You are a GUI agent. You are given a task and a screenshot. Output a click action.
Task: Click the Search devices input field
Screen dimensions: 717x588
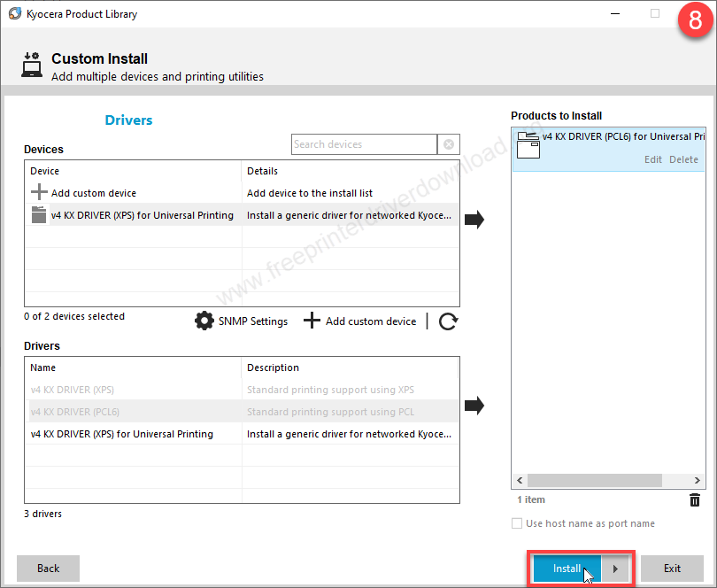click(x=364, y=144)
